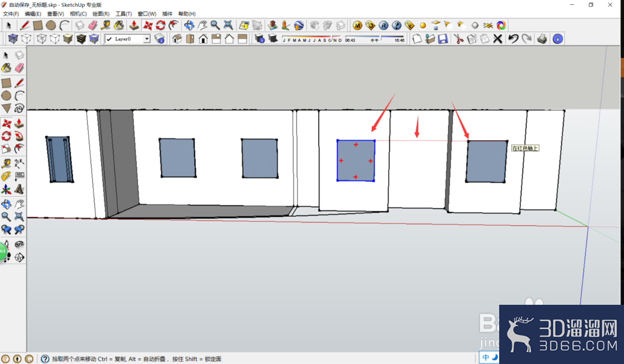
Task: Open 插件 menu
Action: pyautogui.click(x=167, y=14)
